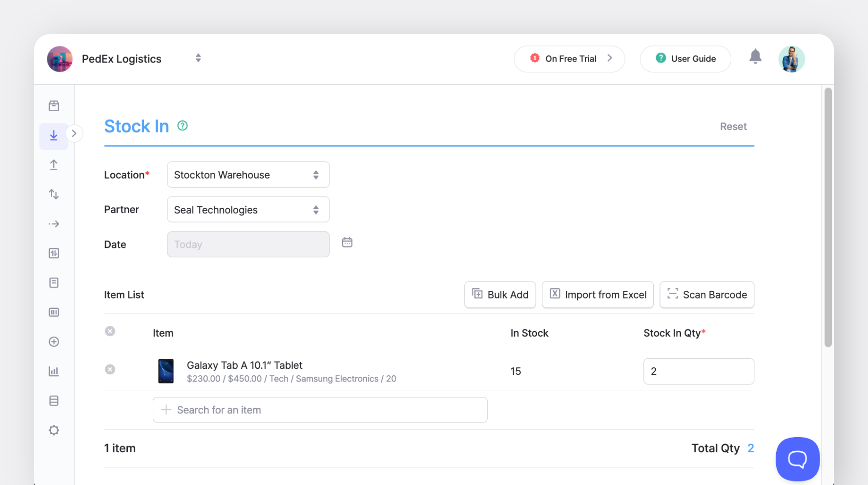Screen dimensions: 868x485
Task: Open the Partner dropdown showing Seal Technologies
Action: point(248,209)
